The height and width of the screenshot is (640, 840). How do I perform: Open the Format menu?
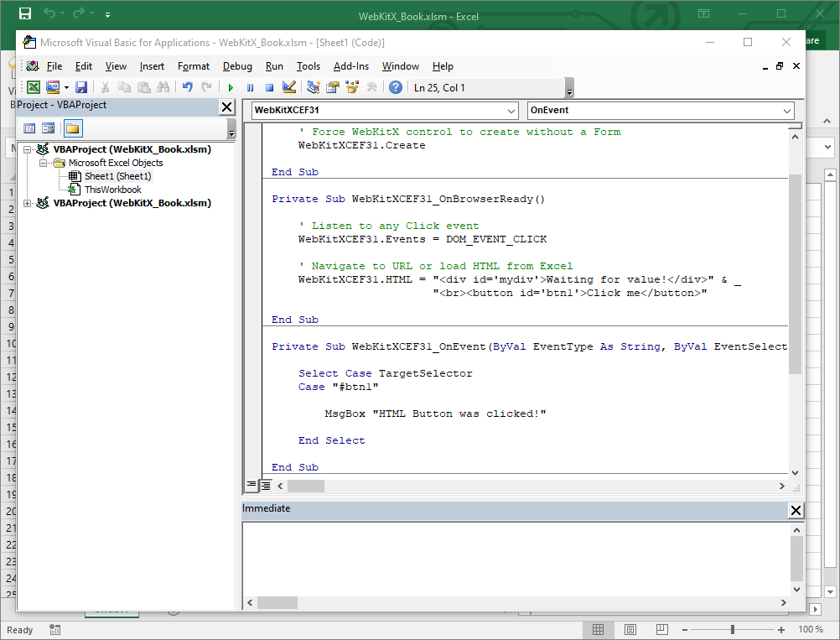coord(194,66)
